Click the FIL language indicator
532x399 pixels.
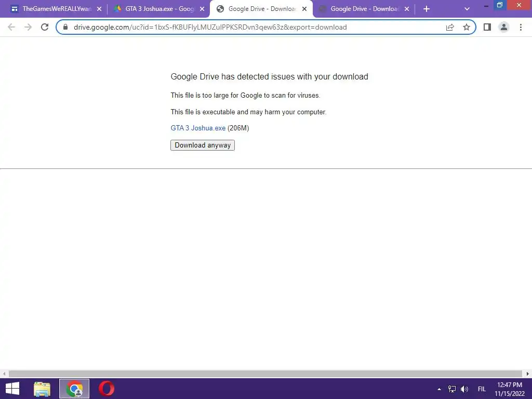tap(482, 389)
